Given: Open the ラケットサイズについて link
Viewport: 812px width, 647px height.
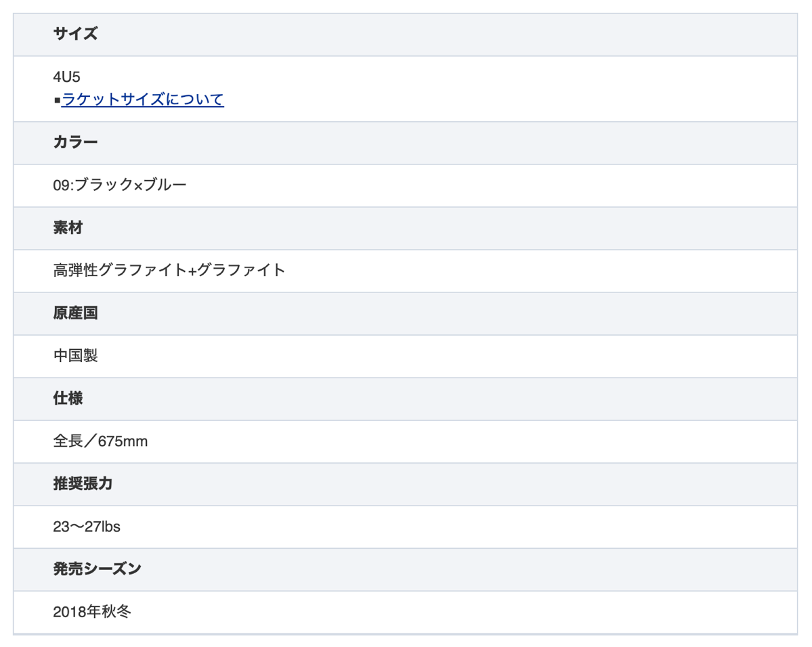Looking at the screenshot, I should (142, 100).
